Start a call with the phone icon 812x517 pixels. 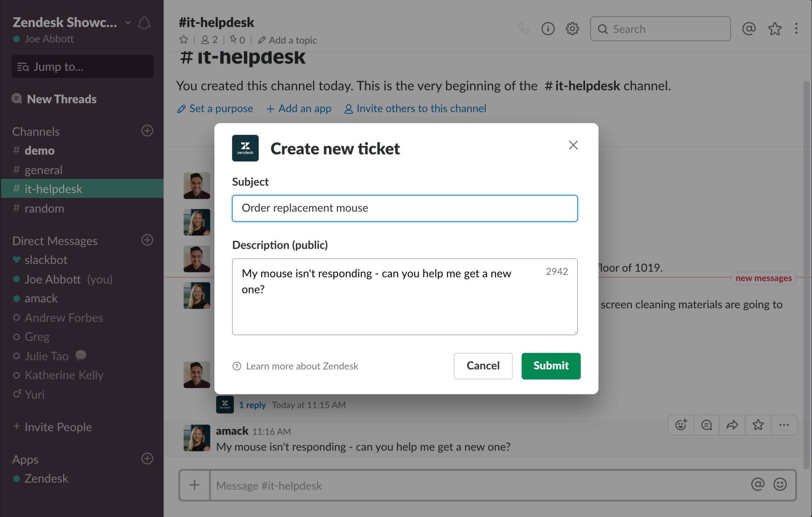click(524, 29)
